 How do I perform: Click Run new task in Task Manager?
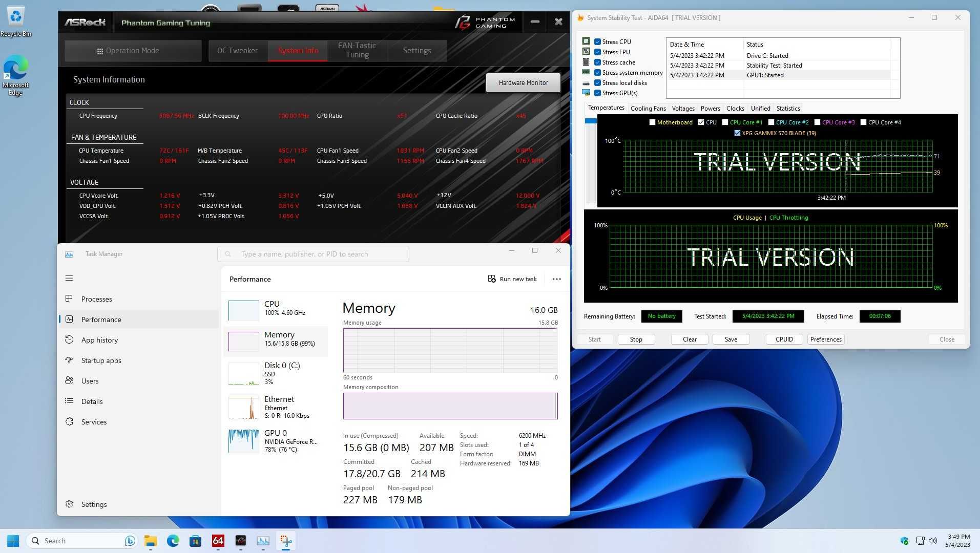click(x=512, y=279)
